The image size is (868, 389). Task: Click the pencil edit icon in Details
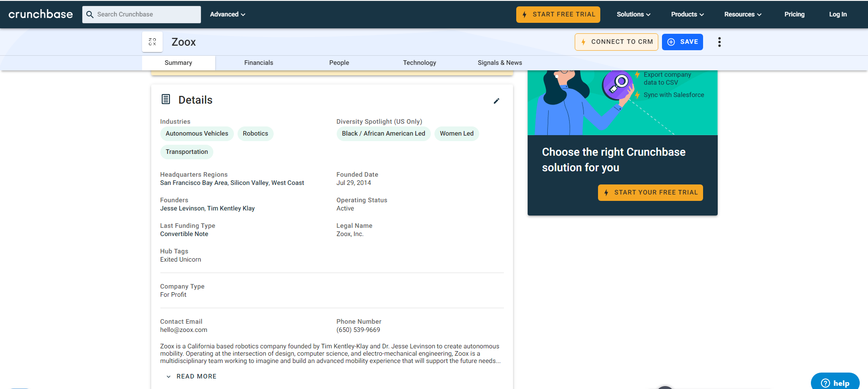tap(497, 101)
